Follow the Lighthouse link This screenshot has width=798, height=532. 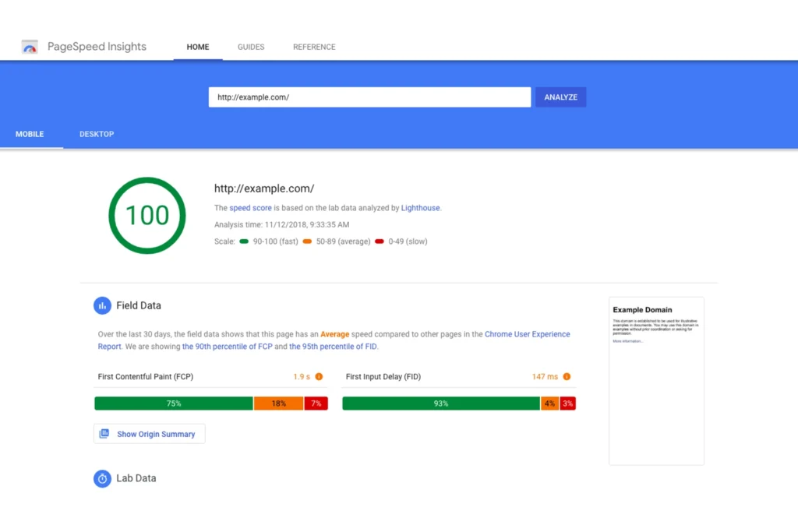tap(420, 208)
